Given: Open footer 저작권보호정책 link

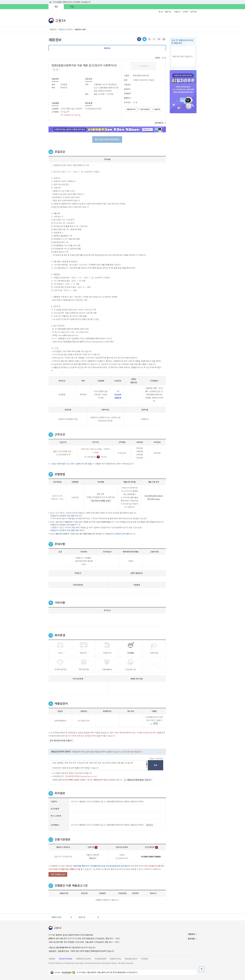Looking at the screenshot, I should [x=100, y=959].
